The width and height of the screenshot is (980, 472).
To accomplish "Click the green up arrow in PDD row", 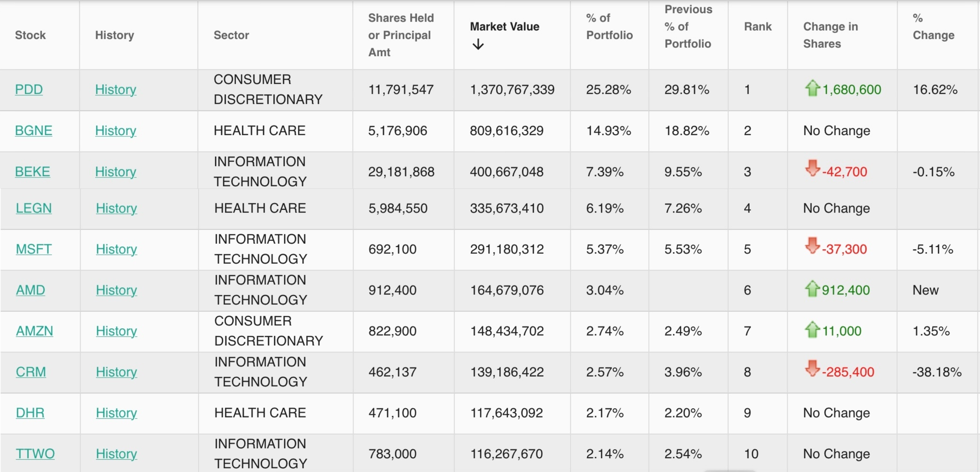I will point(812,89).
